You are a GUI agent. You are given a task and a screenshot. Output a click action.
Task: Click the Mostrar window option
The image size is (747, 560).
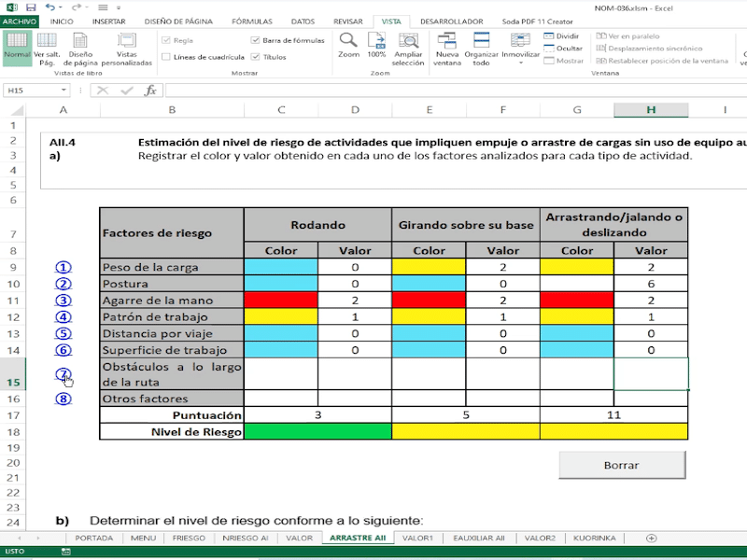pos(564,61)
